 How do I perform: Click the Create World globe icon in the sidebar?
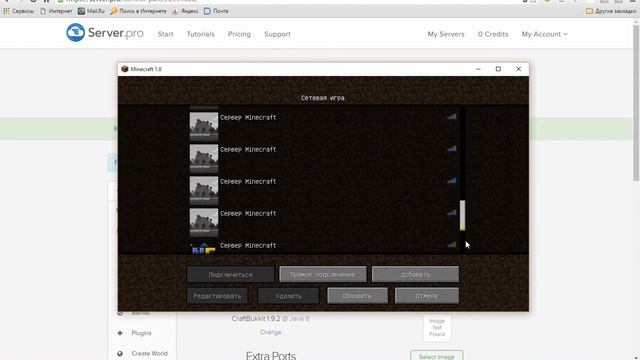pyautogui.click(x=120, y=353)
